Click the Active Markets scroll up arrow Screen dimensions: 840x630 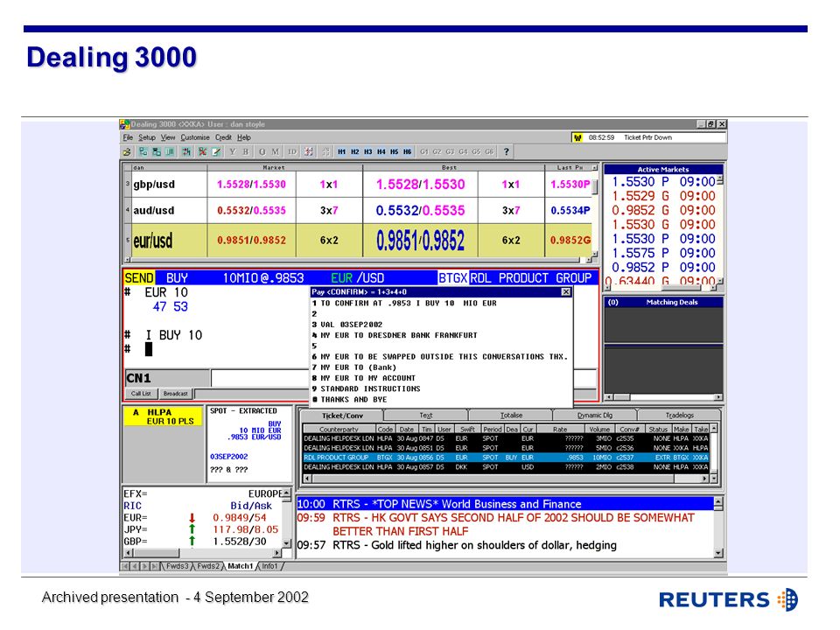point(719,179)
